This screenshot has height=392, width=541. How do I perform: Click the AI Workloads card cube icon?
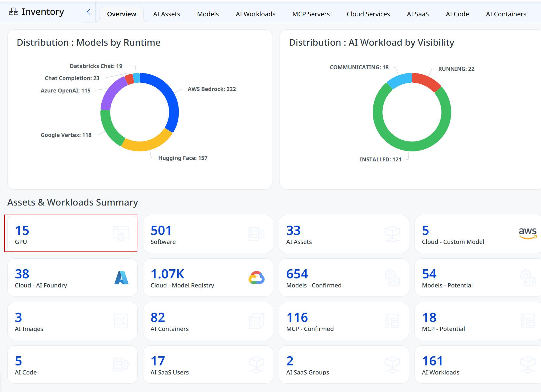click(x=528, y=364)
